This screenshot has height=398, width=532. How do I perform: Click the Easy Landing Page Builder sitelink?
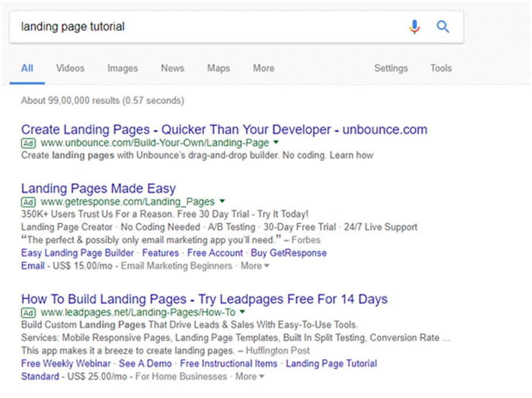click(78, 253)
